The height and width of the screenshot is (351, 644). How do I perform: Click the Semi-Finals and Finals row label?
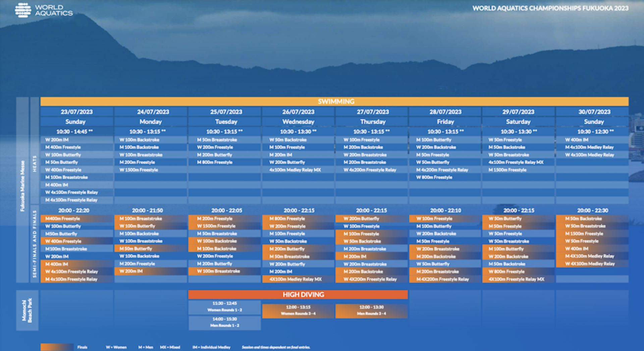[34, 244]
